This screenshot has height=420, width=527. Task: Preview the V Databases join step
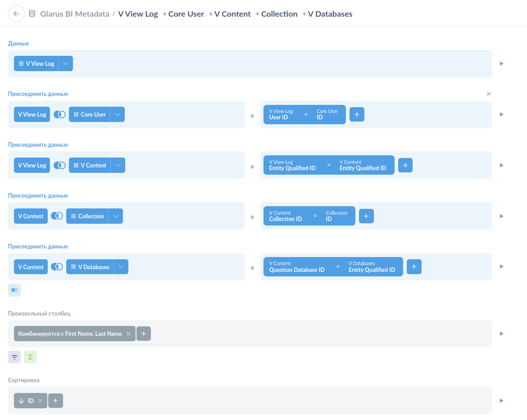501,266
